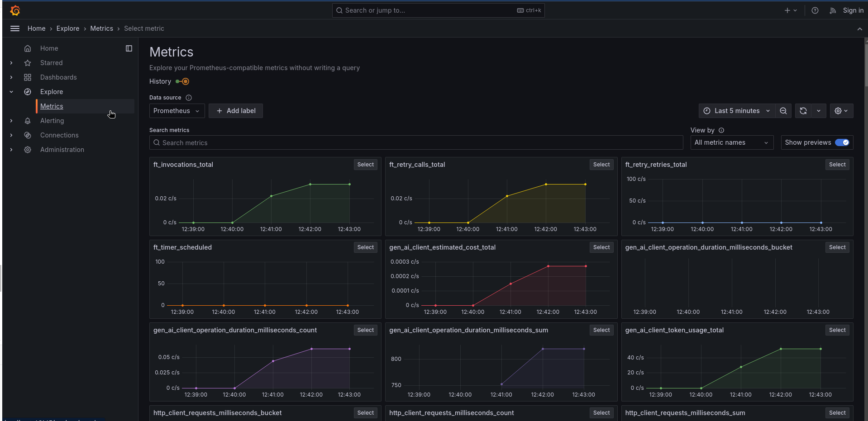
Task: Open the All metric names View by dropdown
Action: [731, 142]
